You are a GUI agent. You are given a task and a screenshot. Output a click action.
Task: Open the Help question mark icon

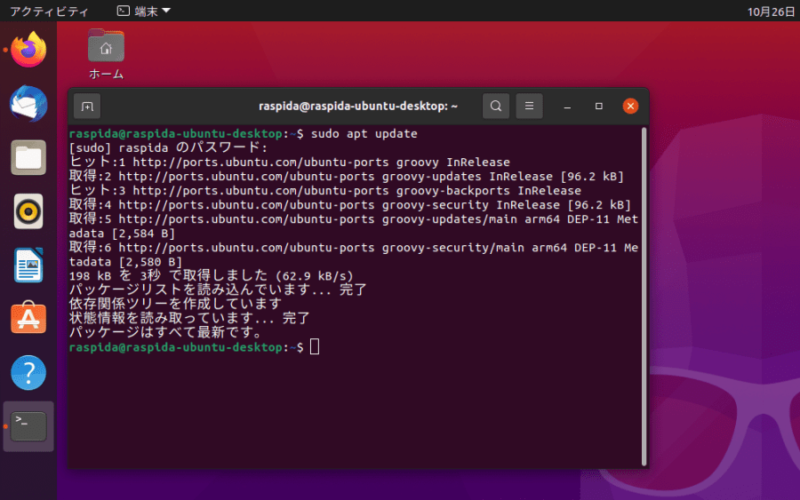pyautogui.click(x=29, y=372)
